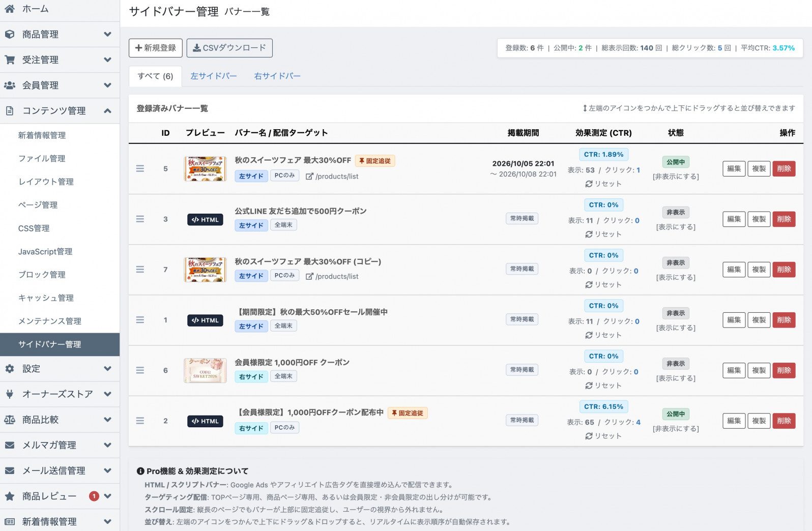Viewport: 812px width, 531px height.
Task: Collapse the コンテンツ管理 menu chevron
Action: click(x=107, y=110)
